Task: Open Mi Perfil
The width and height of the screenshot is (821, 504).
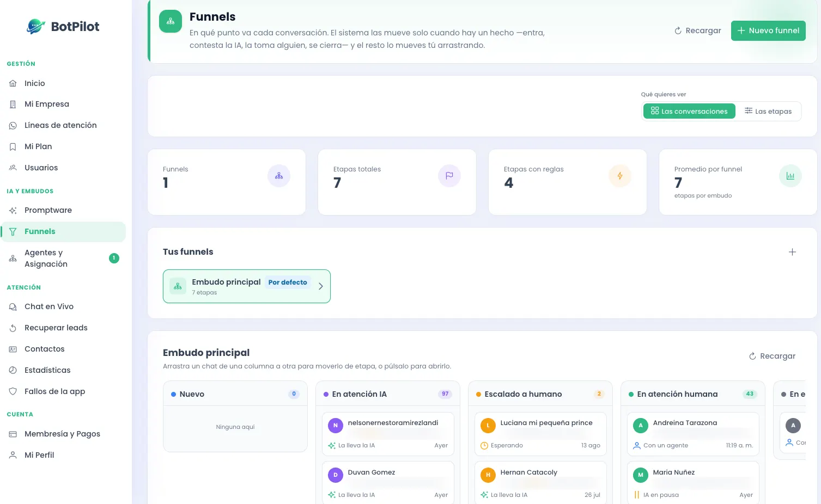Action: tap(63, 455)
